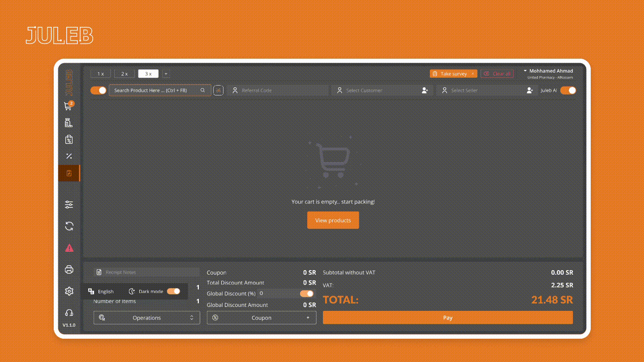Click the filter sliders sidebar icon

[x=69, y=205]
